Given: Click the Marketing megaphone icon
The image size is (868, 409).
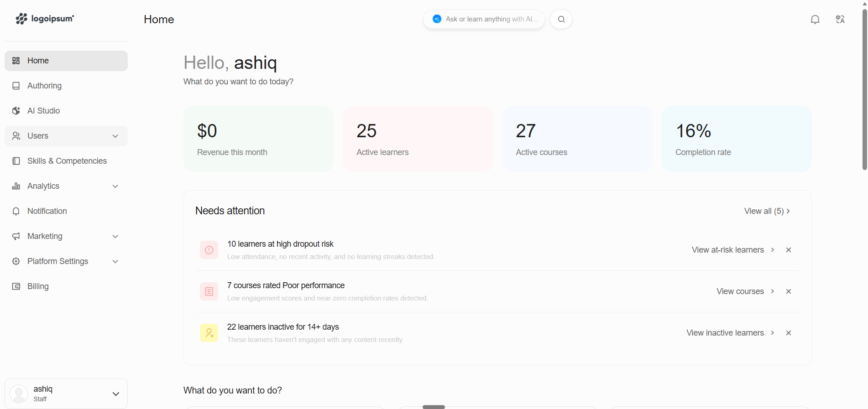Looking at the screenshot, I should [16, 236].
